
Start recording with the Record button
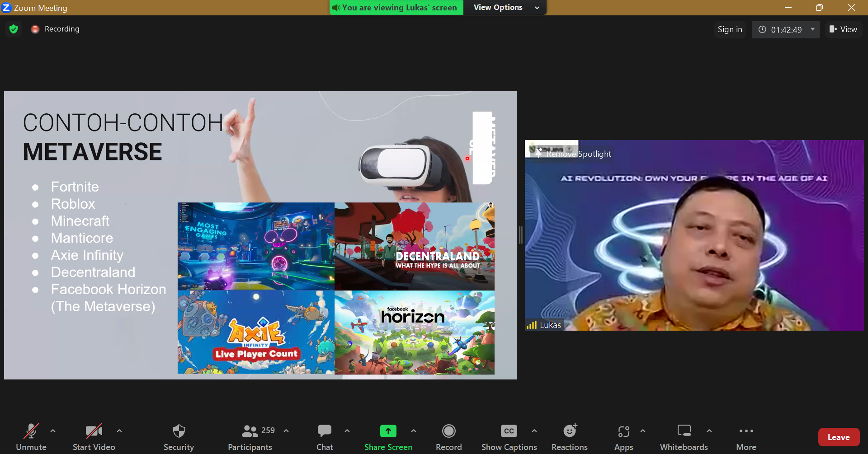(x=448, y=436)
